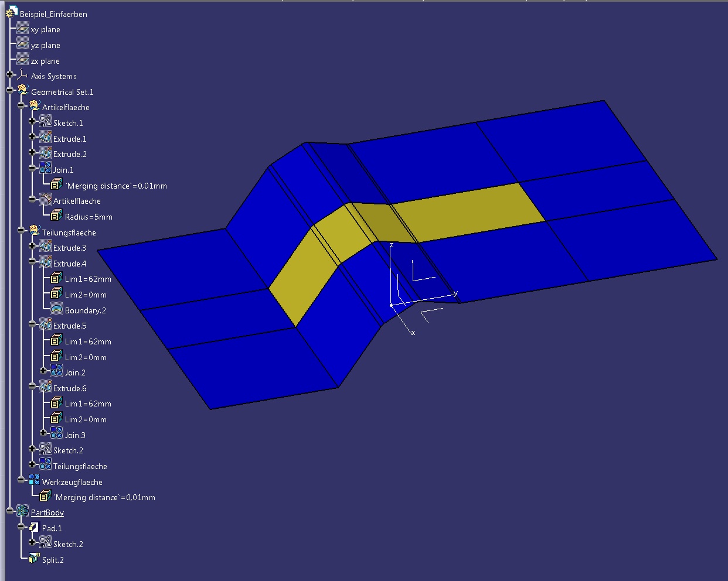This screenshot has height=581, width=728.
Task: Select the Extrude.2 surface icon
Action: click(46, 153)
